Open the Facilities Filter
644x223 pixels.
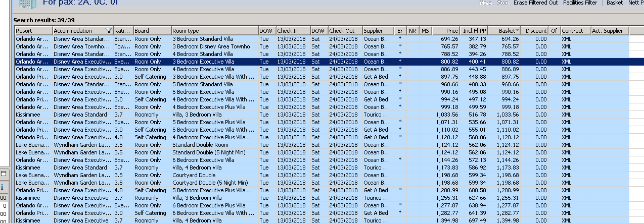(579, 3)
